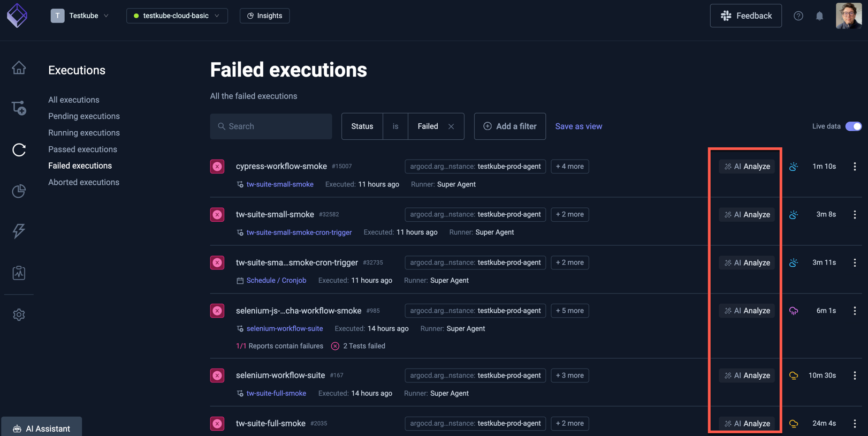Screen dimensions: 868x436
Task: Click health icon beside 3m 8s duration
Action: (794, 215)
